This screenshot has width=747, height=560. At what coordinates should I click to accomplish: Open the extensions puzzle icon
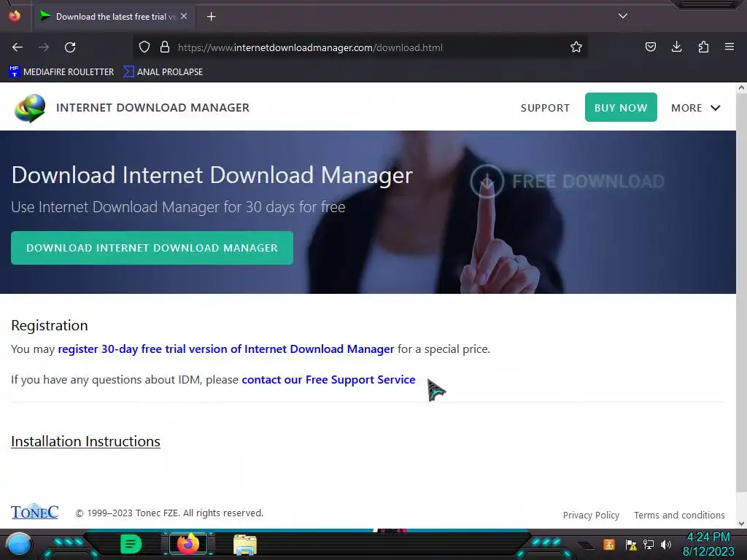coord(703,47)
